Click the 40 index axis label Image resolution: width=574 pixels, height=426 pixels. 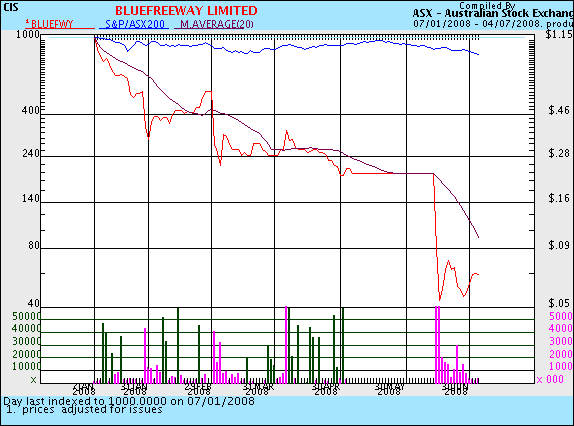coord(34,303)
